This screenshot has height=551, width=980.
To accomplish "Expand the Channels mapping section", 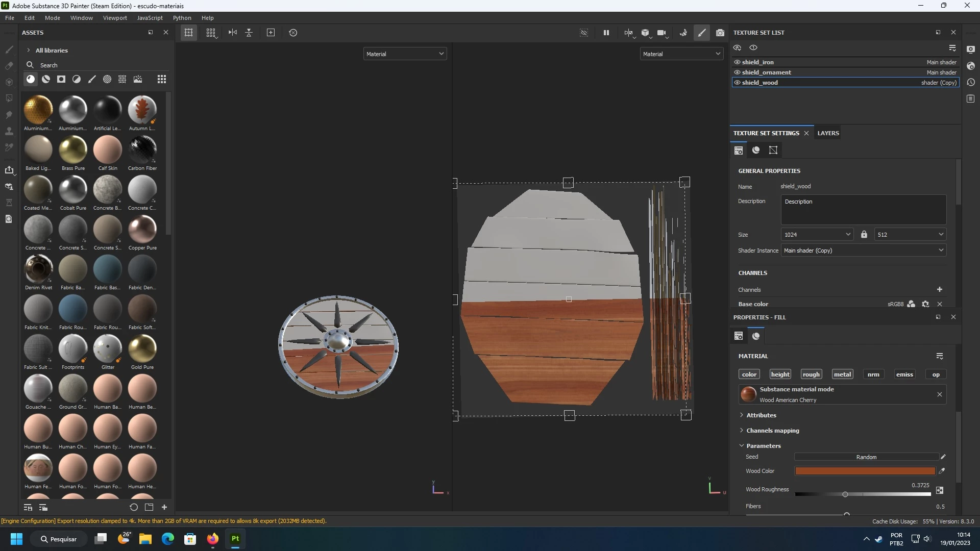I will [772, 431].
